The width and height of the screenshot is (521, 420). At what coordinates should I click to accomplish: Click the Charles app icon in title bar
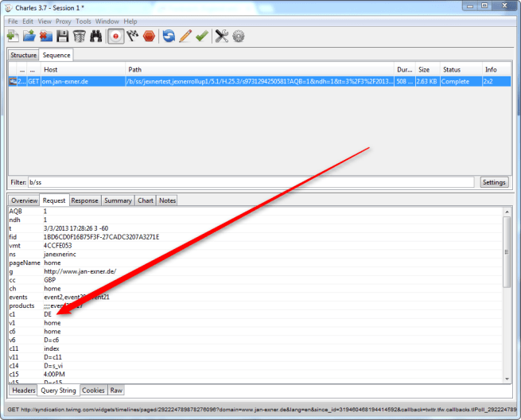(x=9, y=8)
